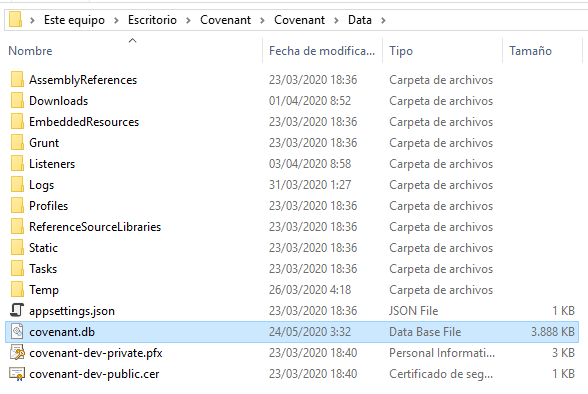Click the Logs folder icon
The height and width of the screenshot is (394, 588).
point(17,184)
